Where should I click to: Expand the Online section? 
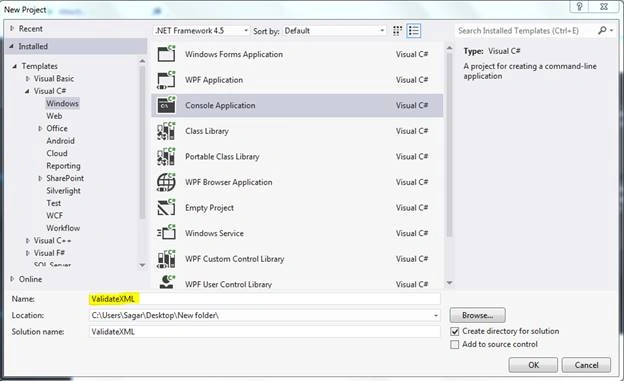(x=12, y=279)
